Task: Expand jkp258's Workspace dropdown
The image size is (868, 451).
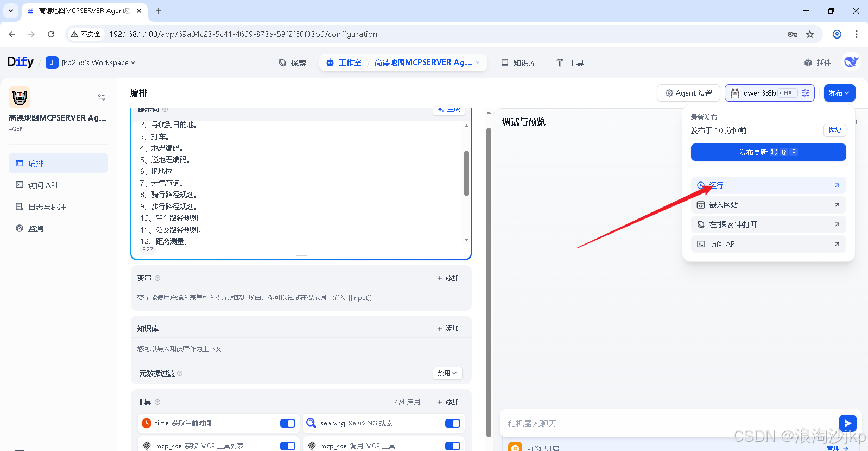Action: click(91, 63)
